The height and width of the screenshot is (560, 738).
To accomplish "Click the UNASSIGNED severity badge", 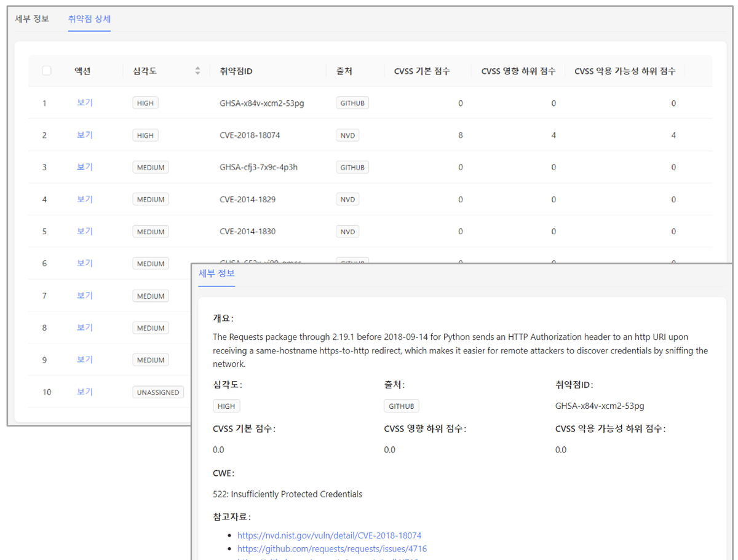I will (x=158, y=392).
